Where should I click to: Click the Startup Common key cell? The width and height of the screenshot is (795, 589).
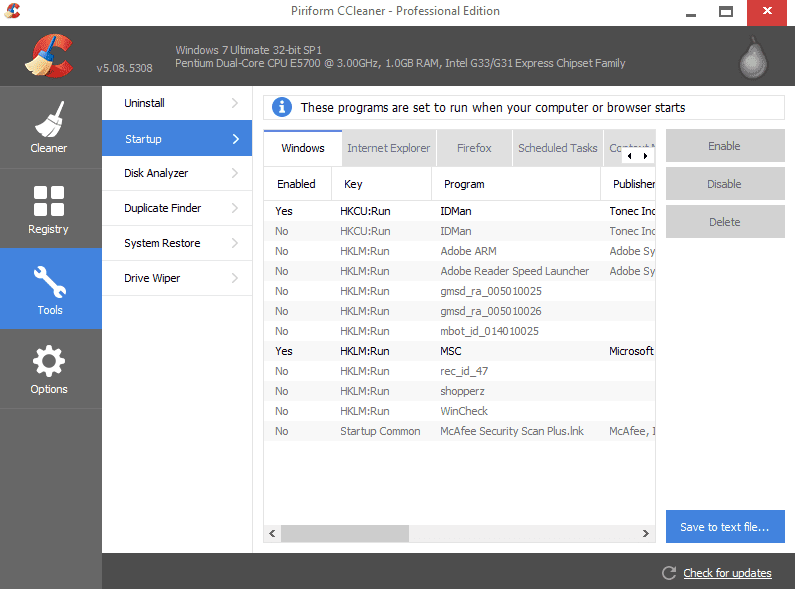pyautogui.click(x=380, y=431)
